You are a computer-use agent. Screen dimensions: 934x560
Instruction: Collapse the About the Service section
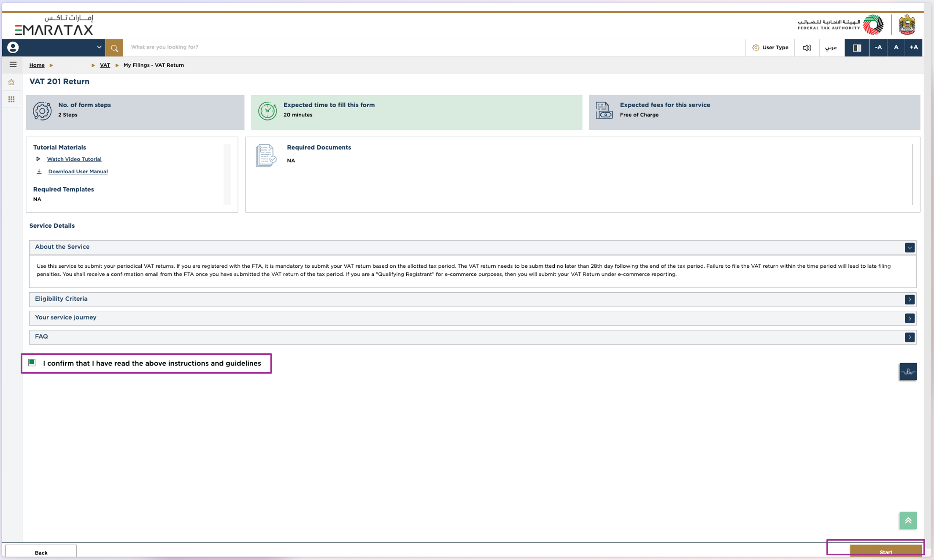pos(910,248)
